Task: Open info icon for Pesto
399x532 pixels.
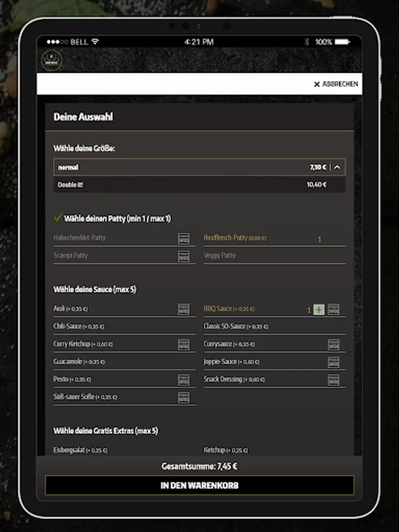Action: [184, 380]
